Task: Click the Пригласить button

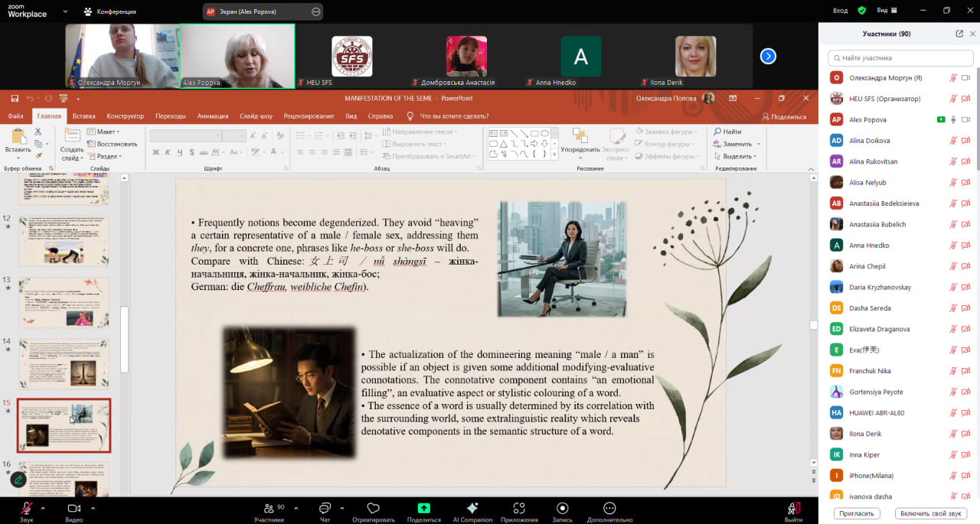Action: coord(854,513)
